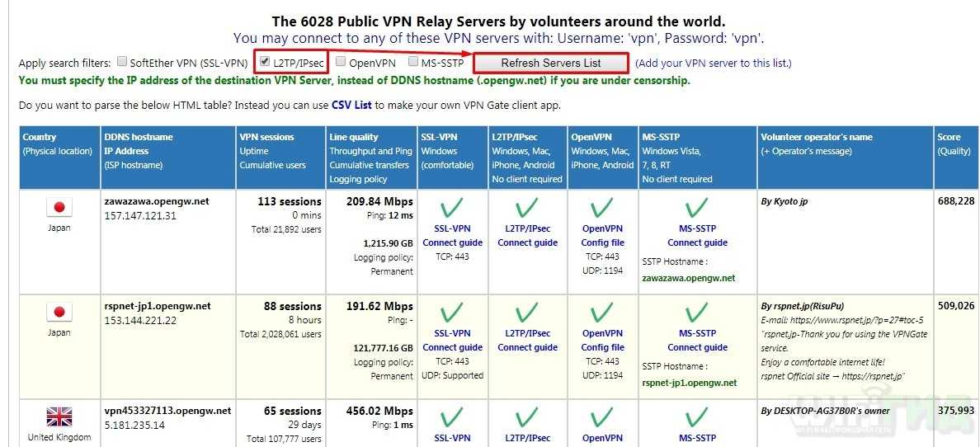
Task: Click operator name By rspnet.jp(RisuPu)
Action: point(803,306)
